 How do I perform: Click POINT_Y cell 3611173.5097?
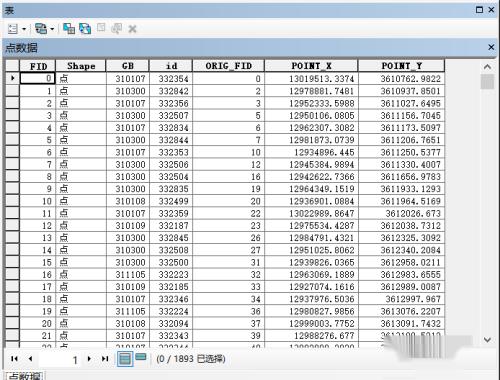click(401, 128)
